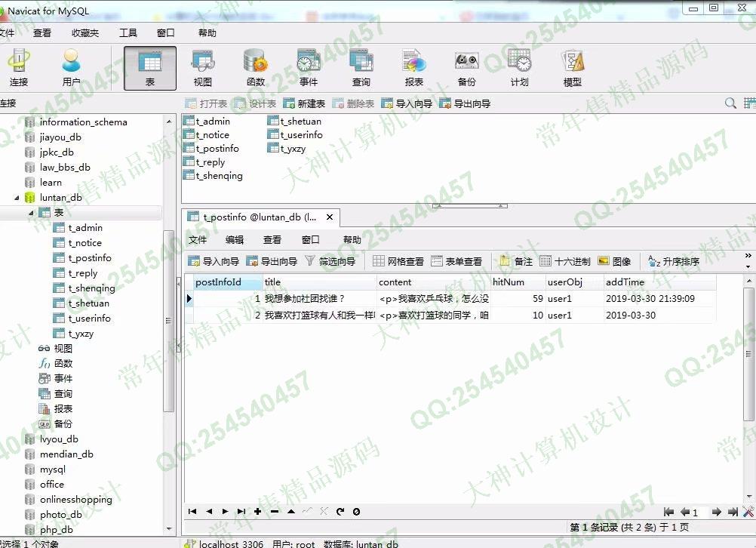Switch to 表单查看 (Form View)

[x=456, y=261]
